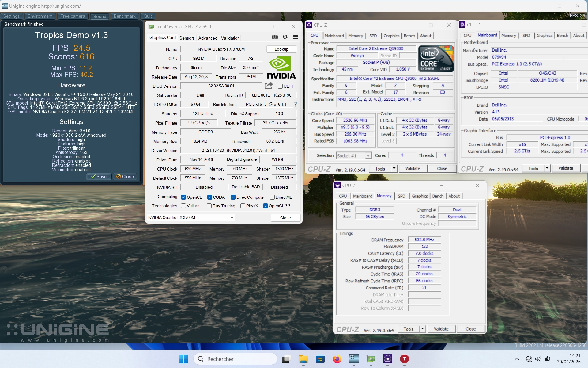Click the Bus Interface question mark icon
The width and height of the screenshot is (588, 368).
click(296, 104)
